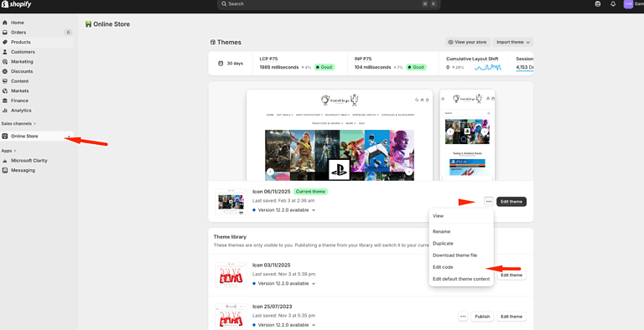Click the Icon 03/11/2025 theme thumbnail
644x330 pixels.
[x=231, y=275]
